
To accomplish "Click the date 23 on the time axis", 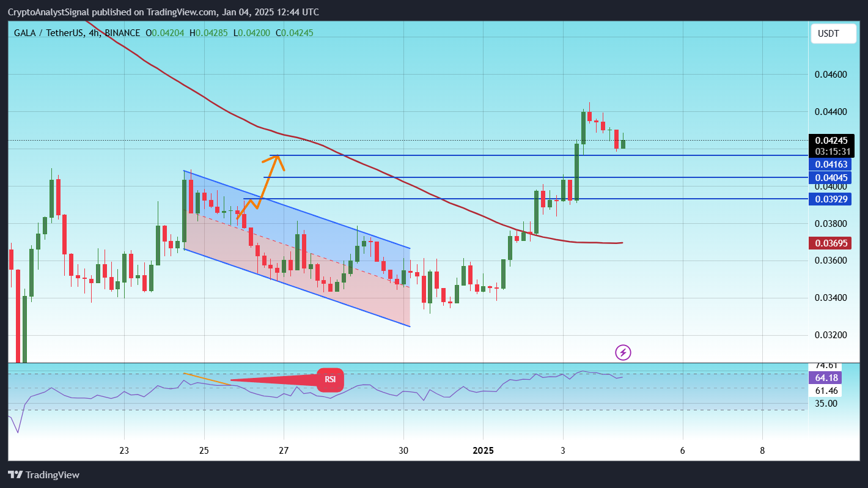I will (x=124, y=451).
